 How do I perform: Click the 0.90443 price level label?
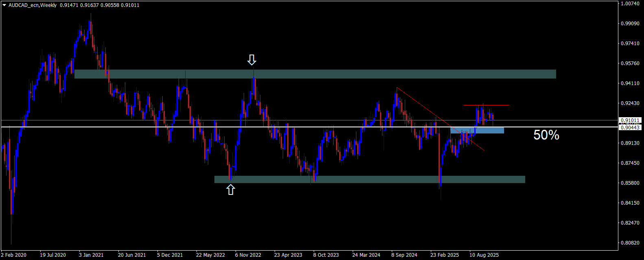click(630, 127)
